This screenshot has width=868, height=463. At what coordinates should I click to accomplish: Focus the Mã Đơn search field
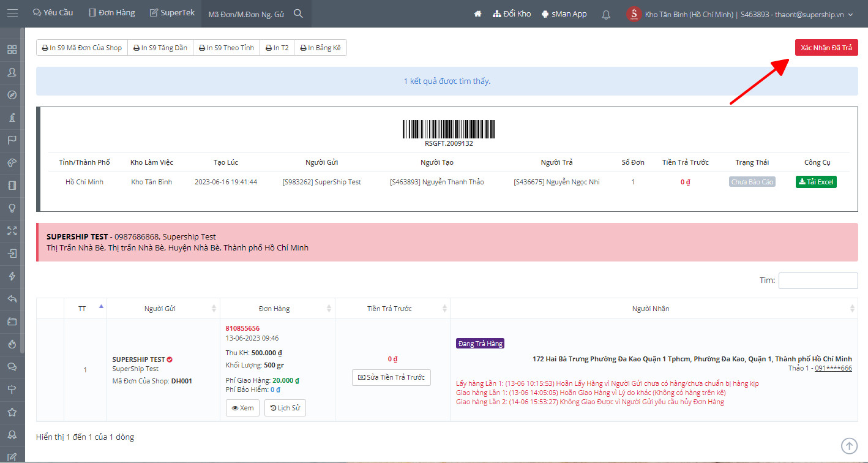(246, 14)
